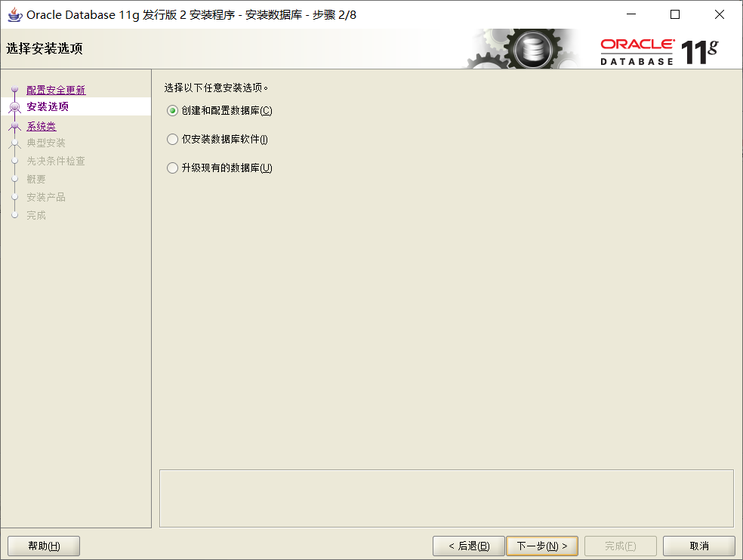
Task: Select 升级现有的数据库 option
Action: (x=171, y=168)
